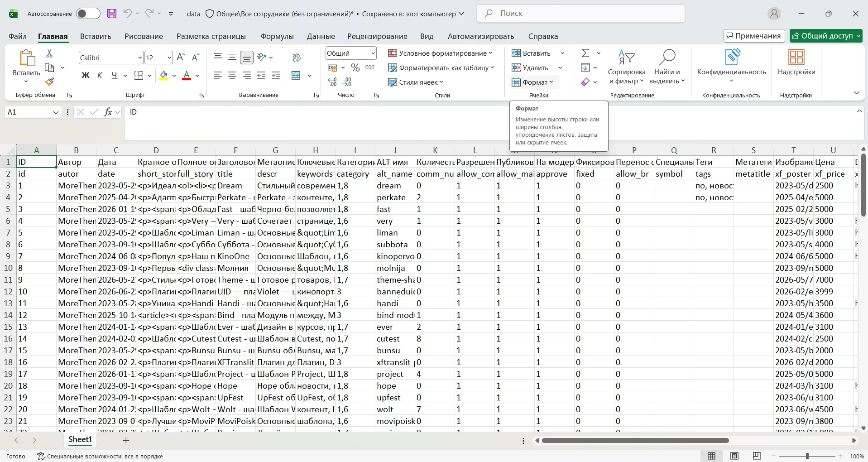Click Удалить cells button
Viewport: 868px width, 462px height.
[530, 67]
